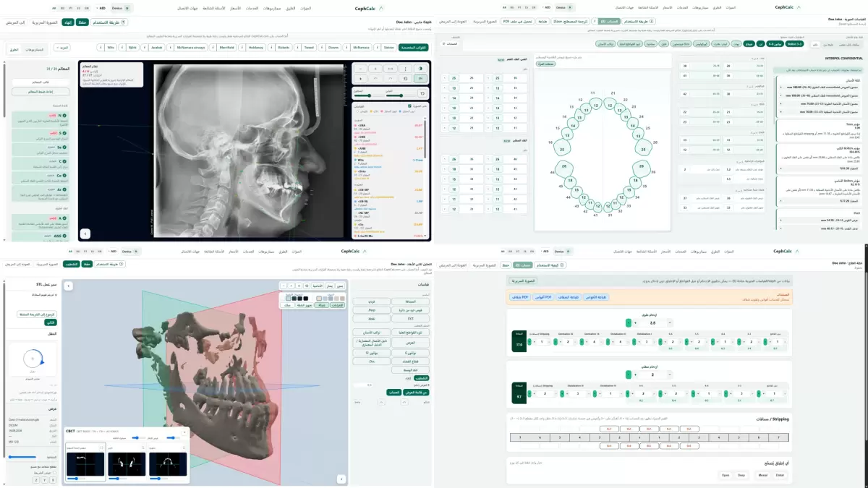Screen dimensions: 868x488
Task: Select McNamara airways analysis tab
Action: coord(191,48)
